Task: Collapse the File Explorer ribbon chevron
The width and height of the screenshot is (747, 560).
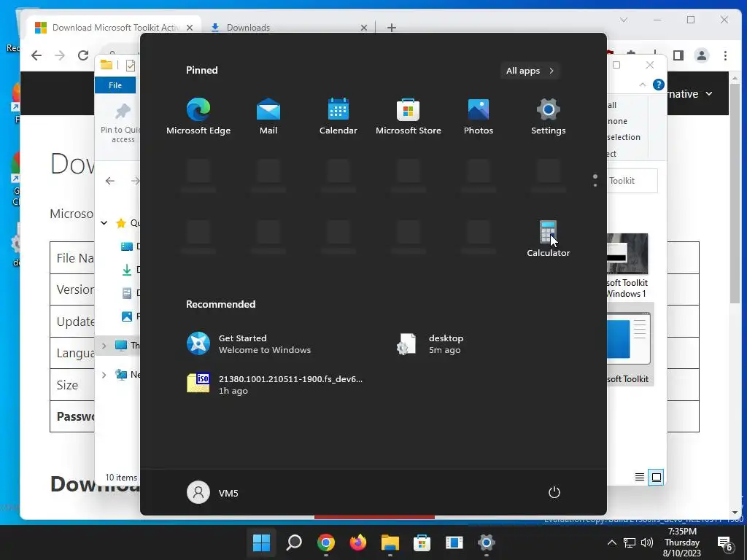Action: [x=642, y=85]
